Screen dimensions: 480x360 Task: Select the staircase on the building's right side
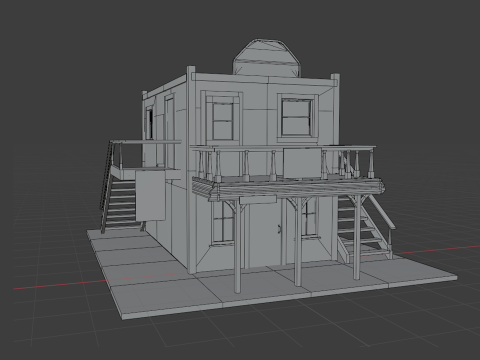click(x=365, y=224)
